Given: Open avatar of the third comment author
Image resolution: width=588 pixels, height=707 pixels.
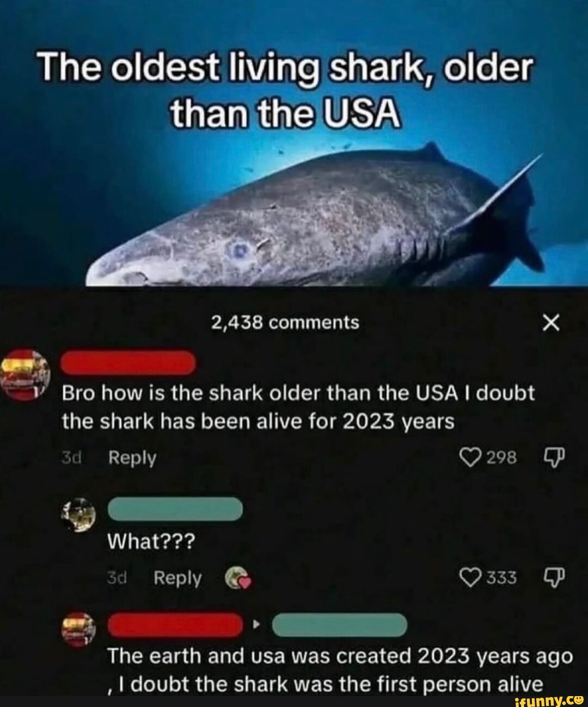Looking at the screenshot, I should [79, 630].
